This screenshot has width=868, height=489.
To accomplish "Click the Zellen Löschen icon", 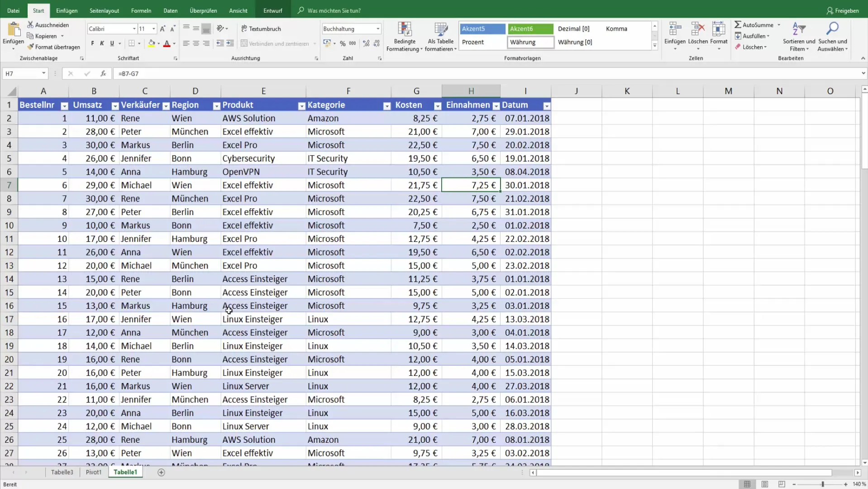I will pyautogui.click(x=698, y=29).
